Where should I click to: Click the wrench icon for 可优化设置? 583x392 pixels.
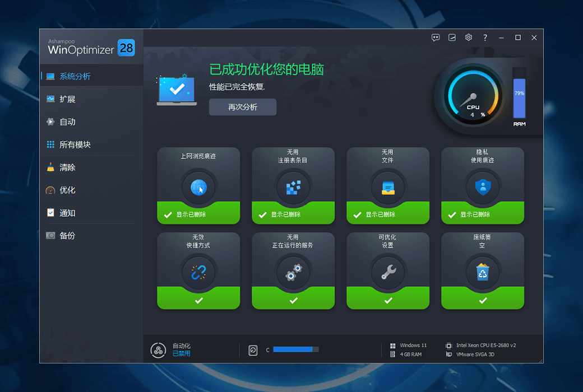point(388,272)
